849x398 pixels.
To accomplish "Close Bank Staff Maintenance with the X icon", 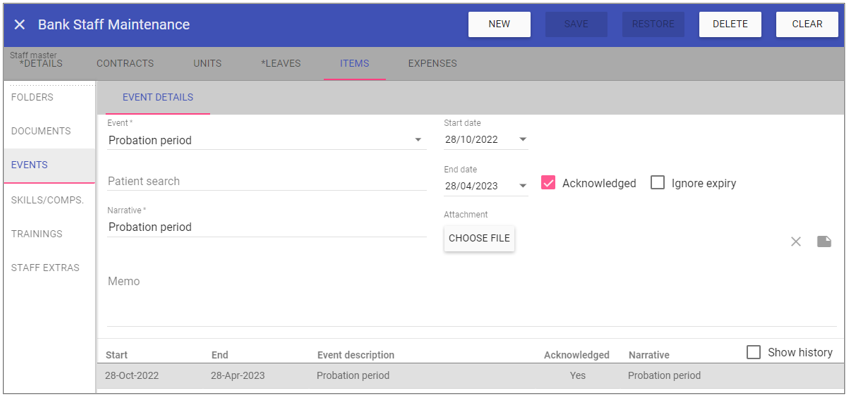I will (19, 24).
